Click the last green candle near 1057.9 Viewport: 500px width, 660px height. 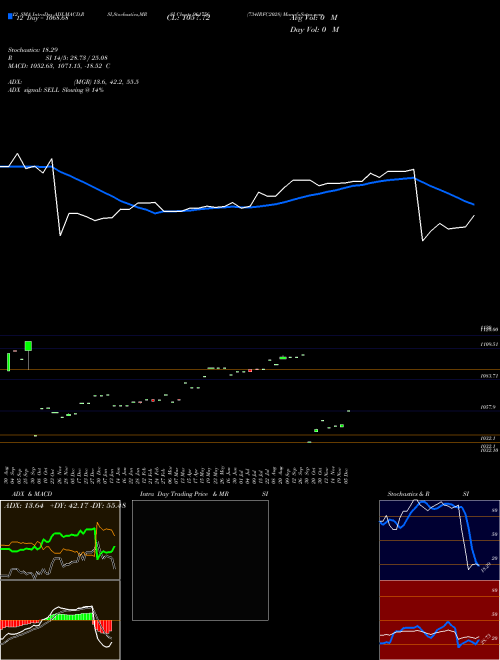click(x=348, y=410)
